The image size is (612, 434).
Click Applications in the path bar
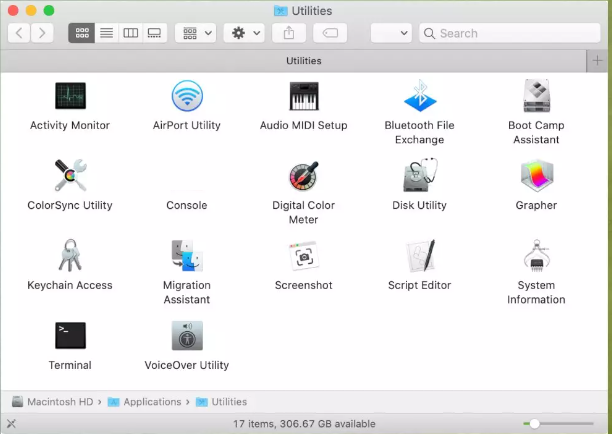[145, 402]
